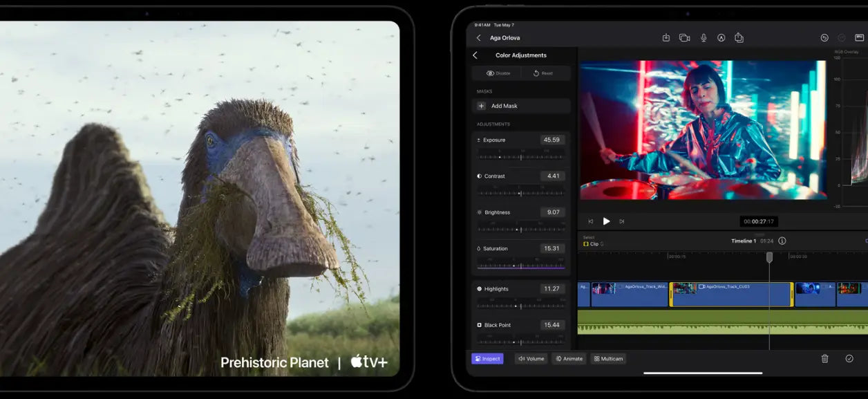Click the timecode display 00:00:27:17

tap(759, 221)
